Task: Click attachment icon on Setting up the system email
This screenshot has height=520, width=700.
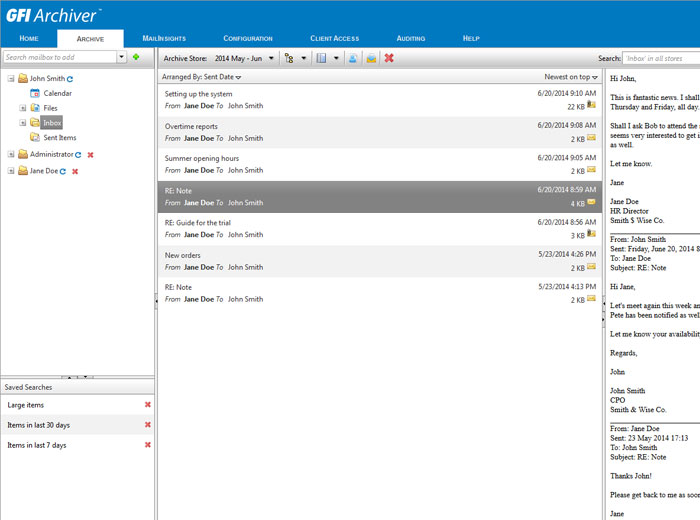Action: 592,105
